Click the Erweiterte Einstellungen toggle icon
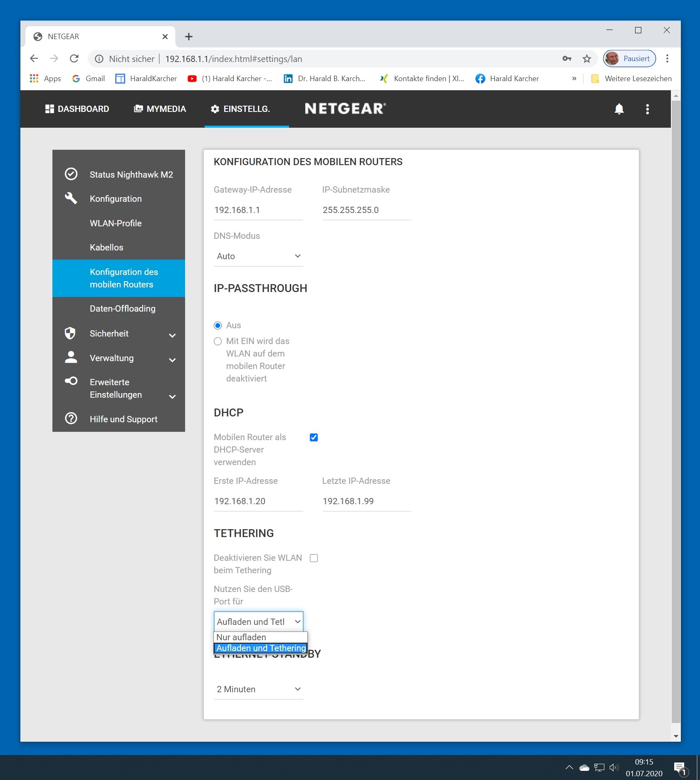 (71, 381)
